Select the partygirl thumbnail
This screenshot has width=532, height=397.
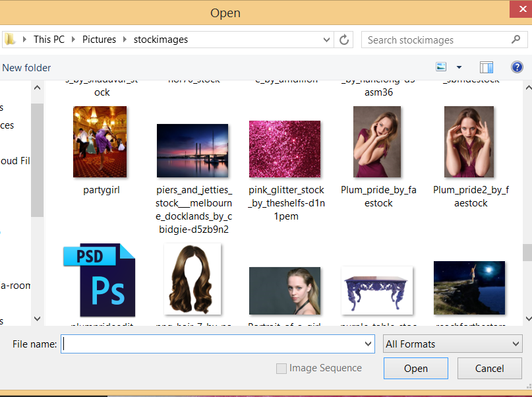click(100, 142)
